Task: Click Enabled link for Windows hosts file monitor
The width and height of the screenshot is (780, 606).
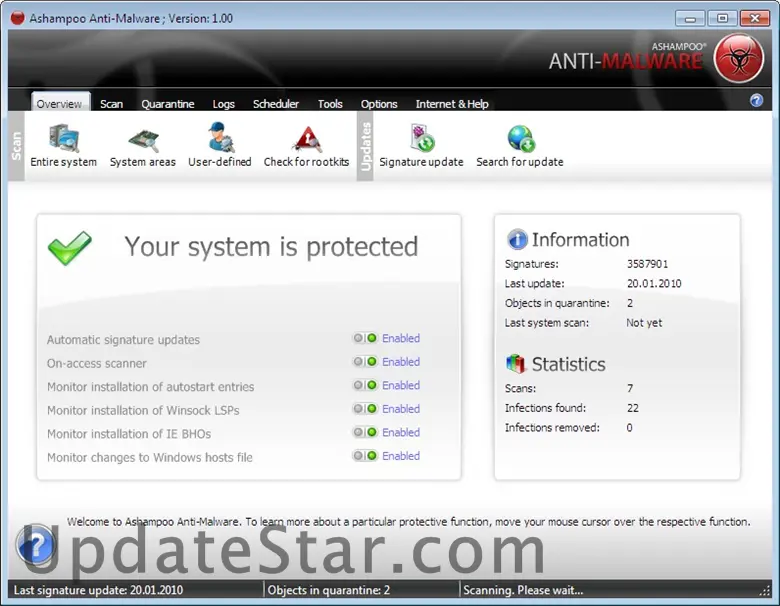Action: (x=401, y=455)
